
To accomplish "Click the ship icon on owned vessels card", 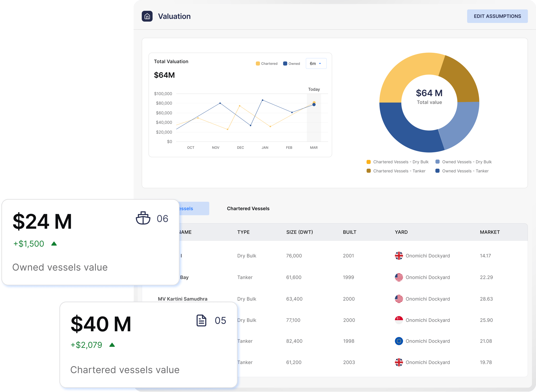I will click(x=143, y=218).
